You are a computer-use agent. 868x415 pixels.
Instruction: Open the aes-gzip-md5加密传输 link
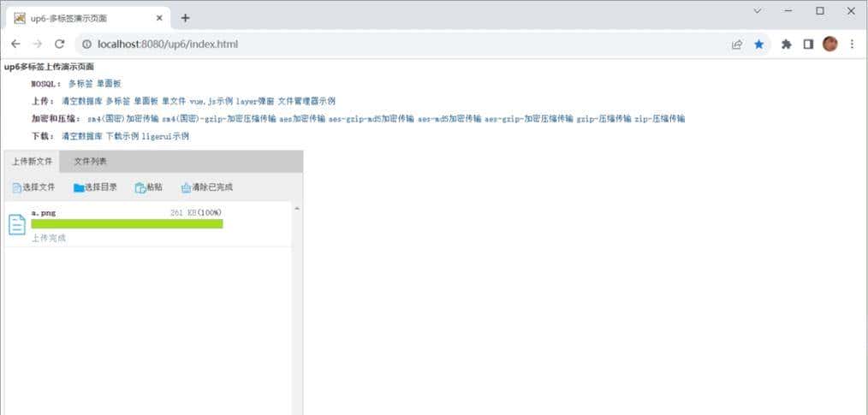pos(372,119)
